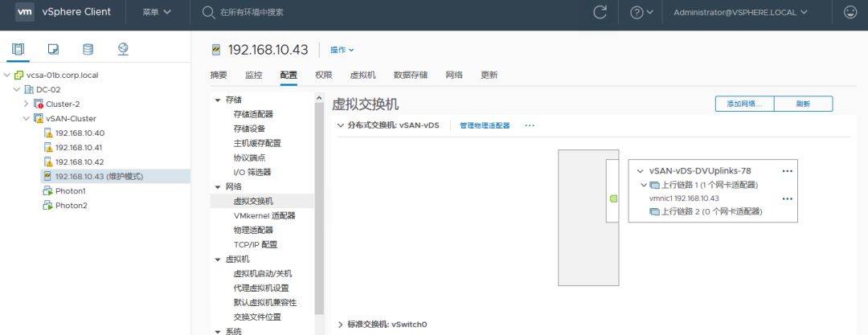Switch to VMs and Templates view icon
The image size is (868, 335).
pos(53,50)
